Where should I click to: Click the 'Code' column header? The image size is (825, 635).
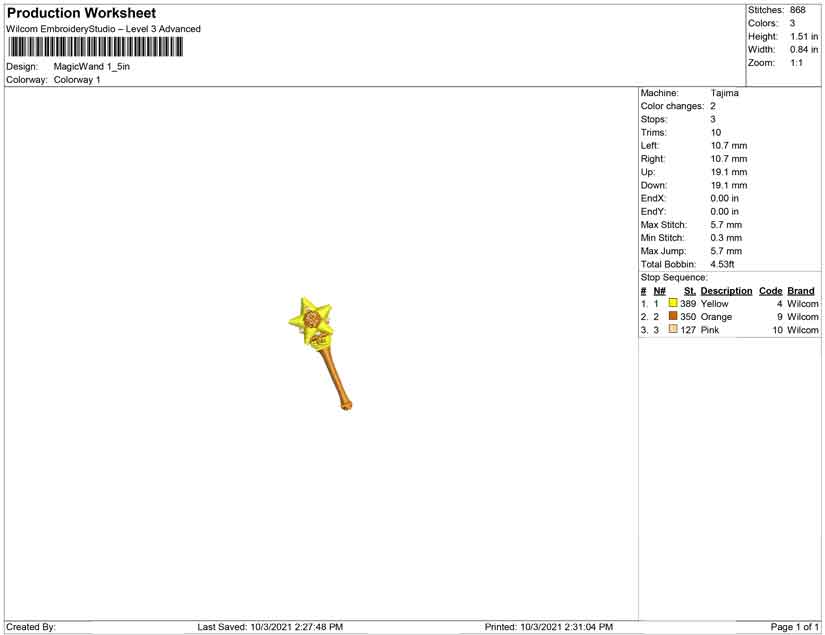pyautogui.click(x=770, y=291)
